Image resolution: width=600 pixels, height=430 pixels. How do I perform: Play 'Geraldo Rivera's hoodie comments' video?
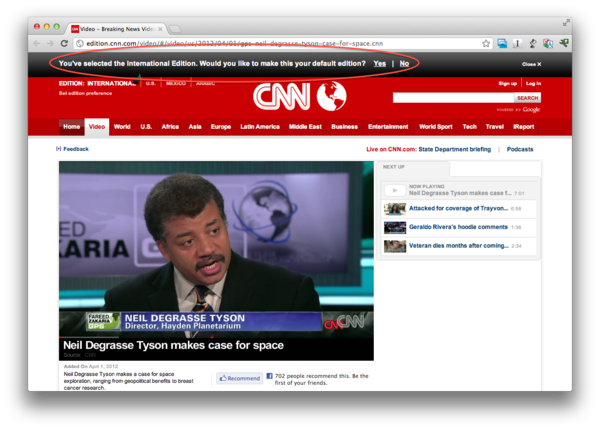(x=458, y=227)
